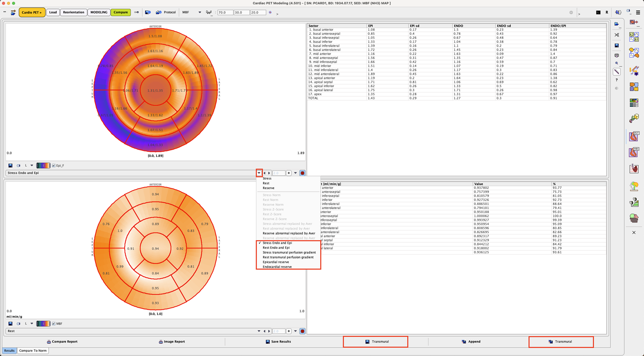
Task: Select Epicardial reserve menu entry
Action: point(276,262)
